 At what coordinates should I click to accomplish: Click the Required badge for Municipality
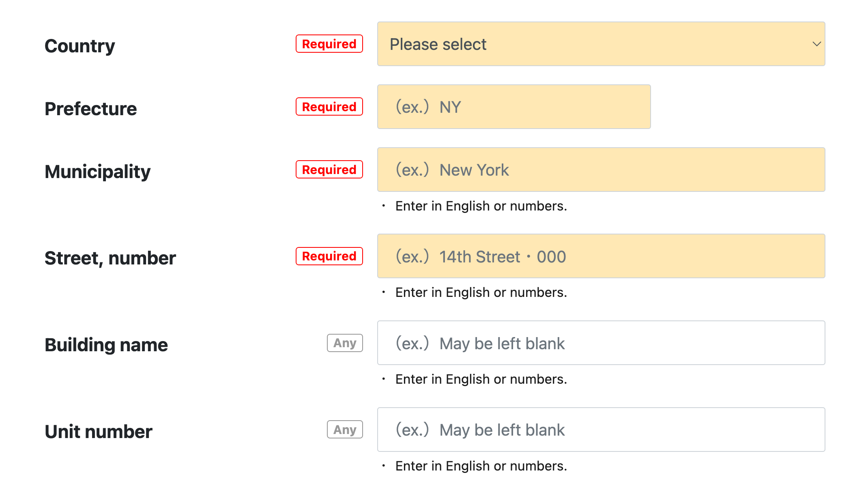(329, 170)
